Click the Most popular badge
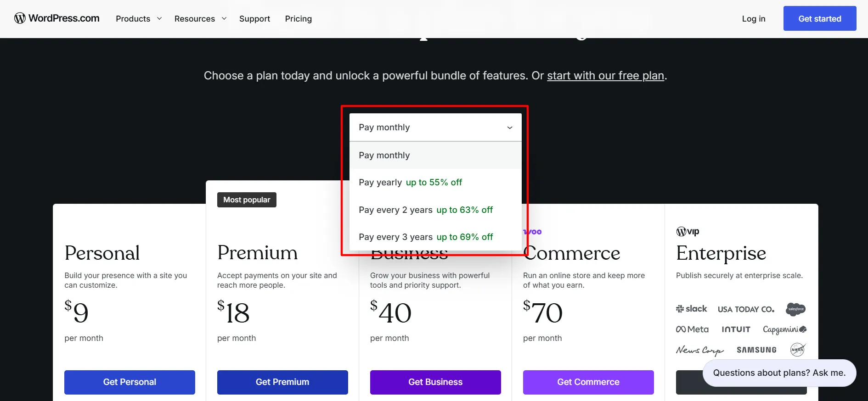Viewport: 868px width, 401px height. pyautogui.click(x=247, y=200)
